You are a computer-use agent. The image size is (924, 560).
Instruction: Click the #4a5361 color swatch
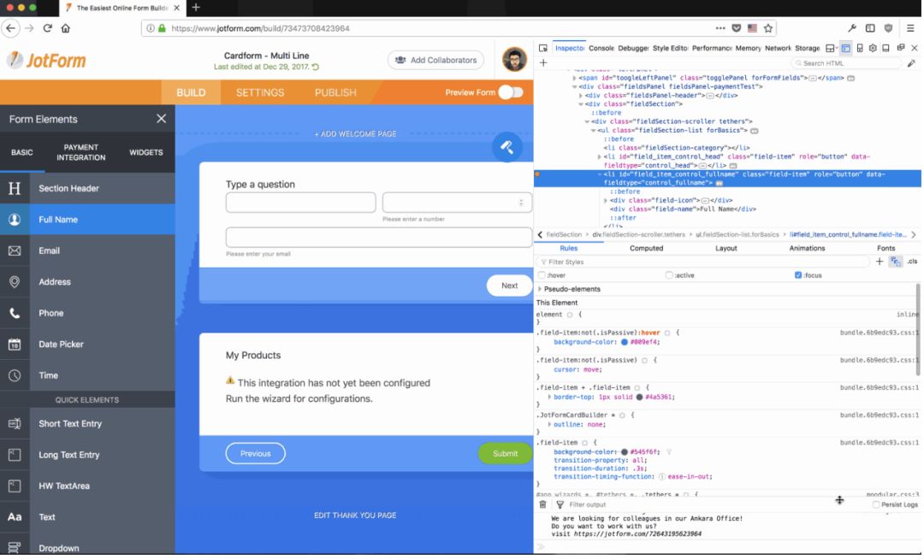(x=639, y=397)
